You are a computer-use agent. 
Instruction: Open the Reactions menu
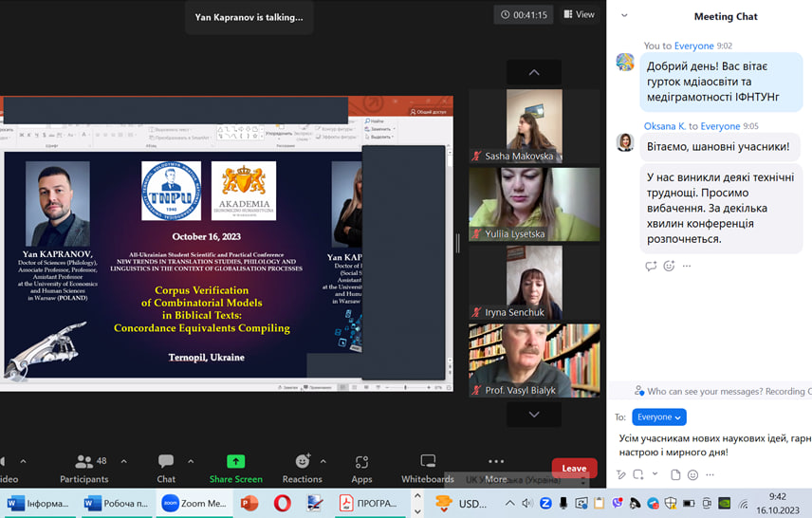point(302,469)
